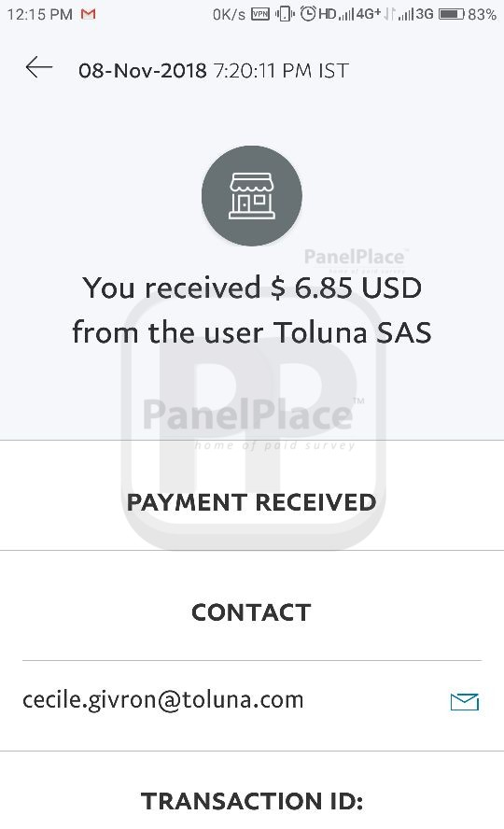This screenshot has height=829, width=504.
Task: Tap the vibrate mode icon
Action: 285,14
